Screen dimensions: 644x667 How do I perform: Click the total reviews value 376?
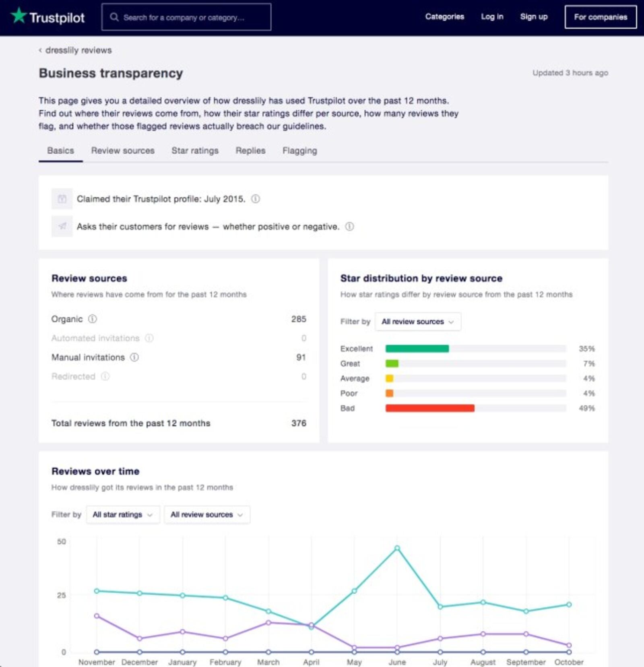click(x=299, y=423)
